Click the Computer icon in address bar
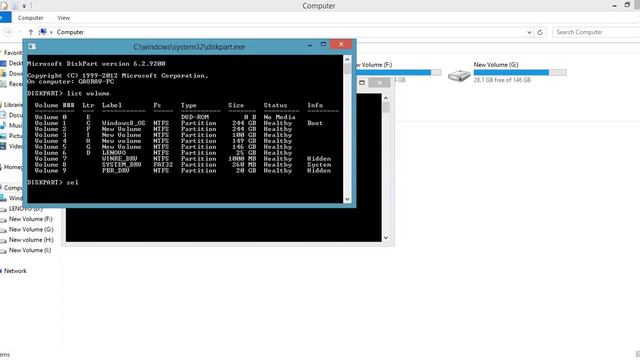Viewport: 640px width, 360px height. click(x=42, y=32)
